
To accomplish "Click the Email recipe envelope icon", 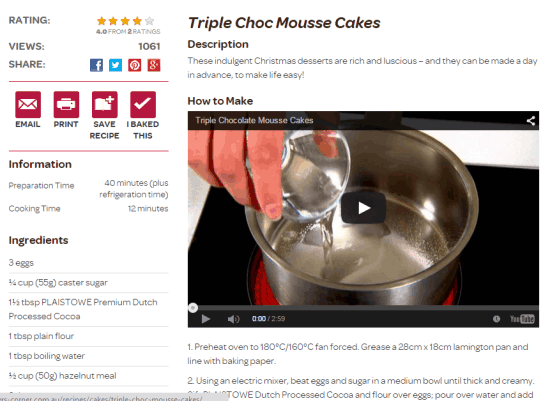I will (x=28, y=104).
